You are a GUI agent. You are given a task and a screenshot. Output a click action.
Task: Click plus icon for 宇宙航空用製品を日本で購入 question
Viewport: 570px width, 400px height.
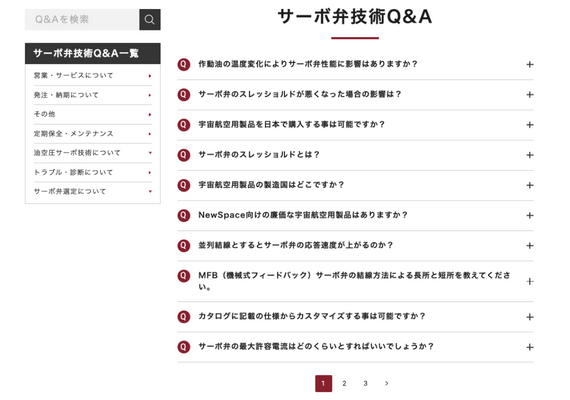(530, 125)
